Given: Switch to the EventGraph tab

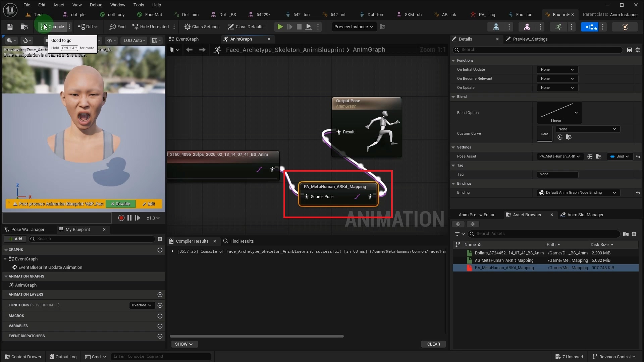Looking at the screenshot, I should point(187,39).
